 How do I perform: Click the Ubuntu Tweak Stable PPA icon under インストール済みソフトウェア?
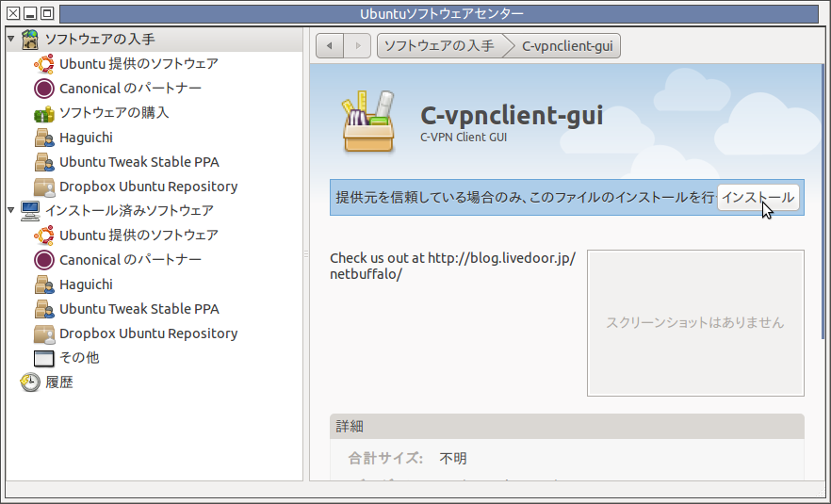[x=44, y=309]
